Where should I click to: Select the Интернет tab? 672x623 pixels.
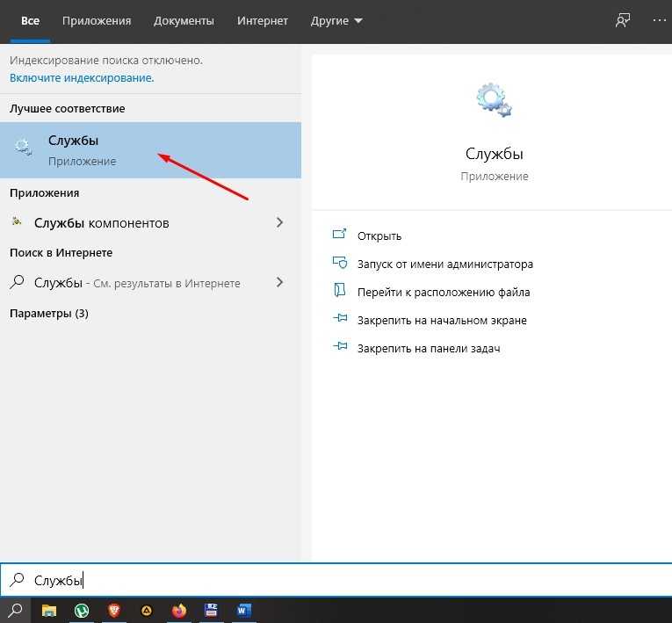click(x=263, y=20)
